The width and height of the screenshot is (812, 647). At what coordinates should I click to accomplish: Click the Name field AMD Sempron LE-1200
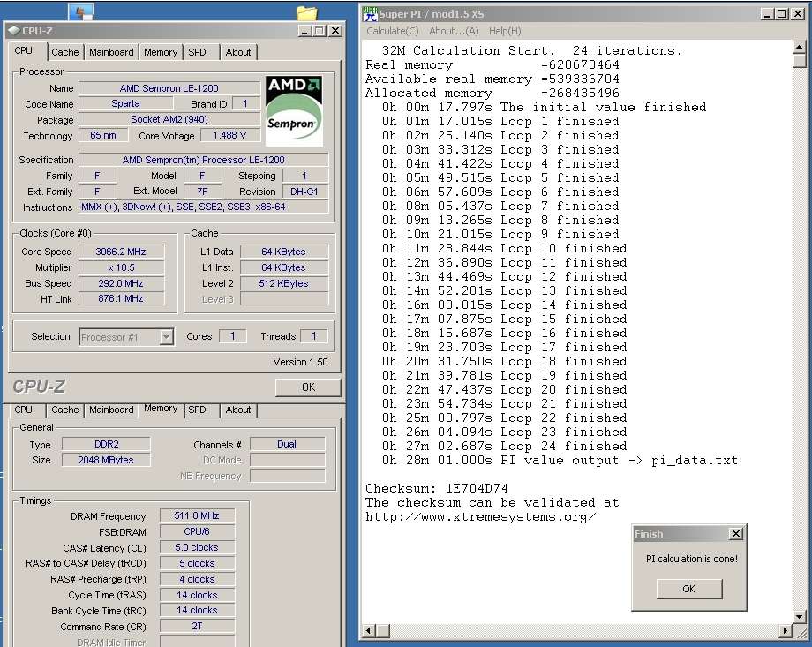(x=169, y=88)
